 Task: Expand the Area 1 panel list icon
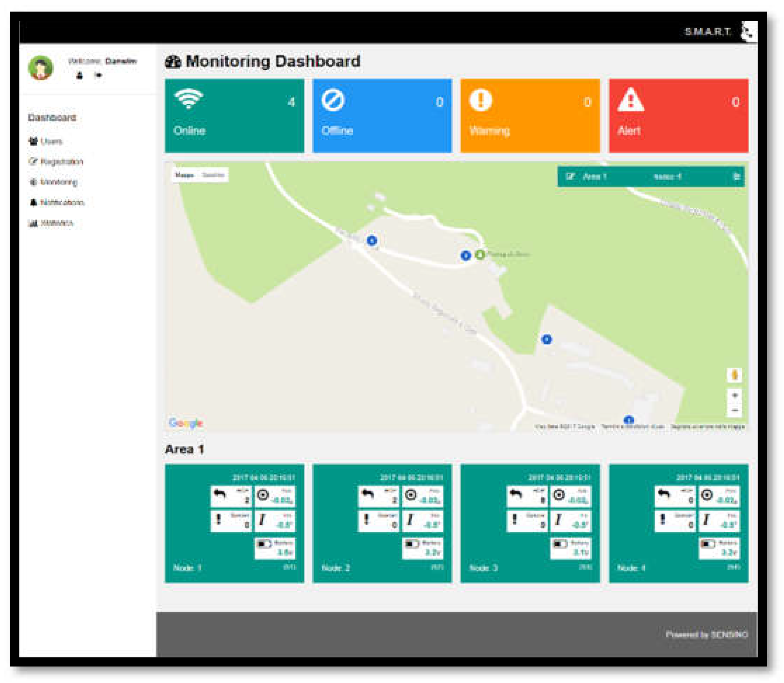tap(736, 176)
